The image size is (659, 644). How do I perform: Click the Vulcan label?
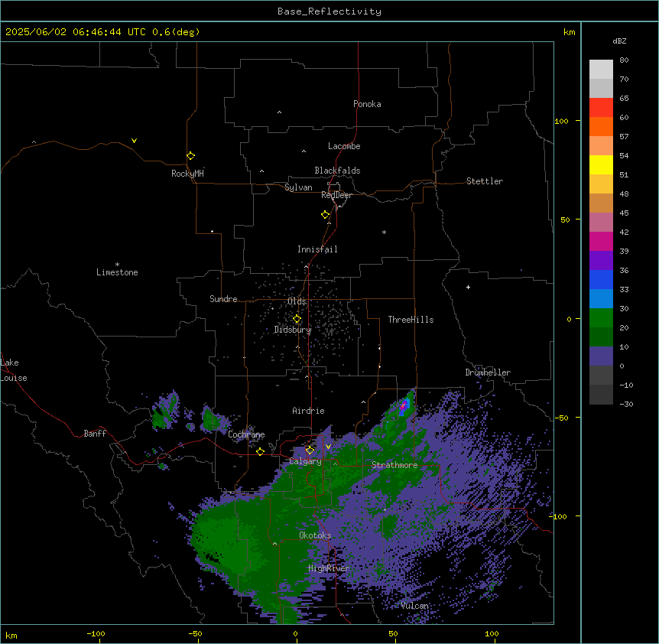[414, 606]
